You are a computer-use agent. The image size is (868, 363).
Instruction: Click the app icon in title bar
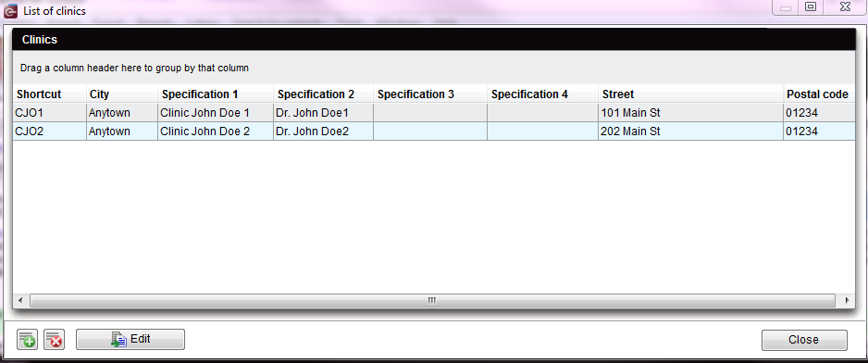pos(10,10)
